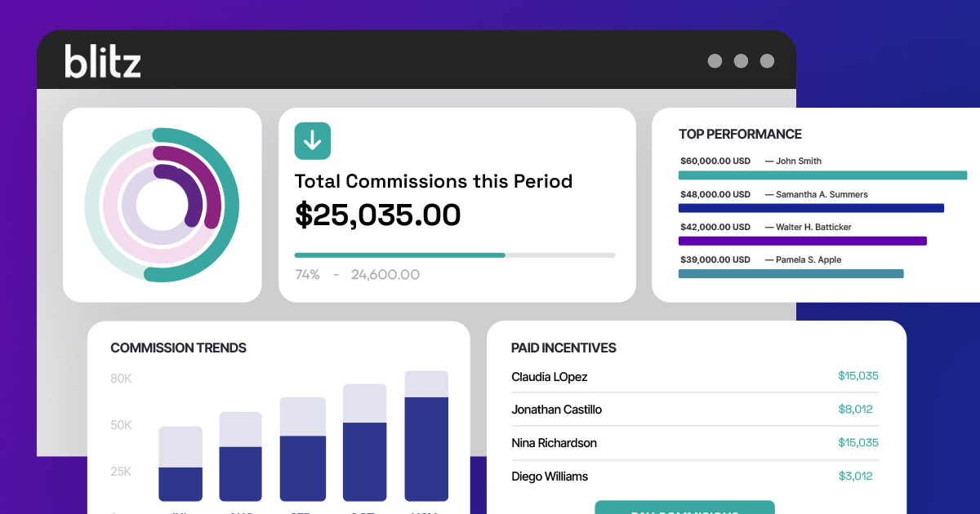Click the 24,600.00 figure
This screenshot has width=980, height=514.
(x=385, y=275)
